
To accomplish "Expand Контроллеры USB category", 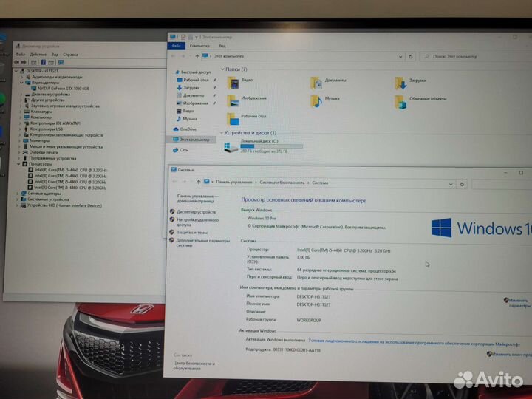I will pos(20,129).
